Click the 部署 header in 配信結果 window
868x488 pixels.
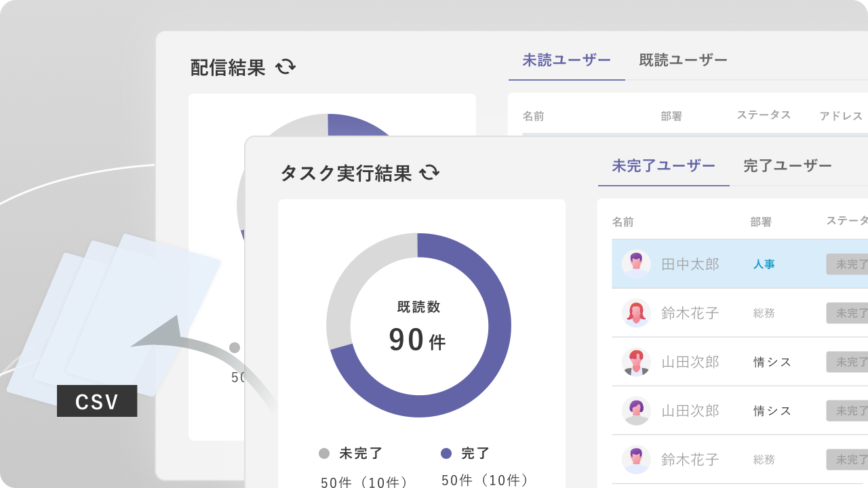(671, 116)
